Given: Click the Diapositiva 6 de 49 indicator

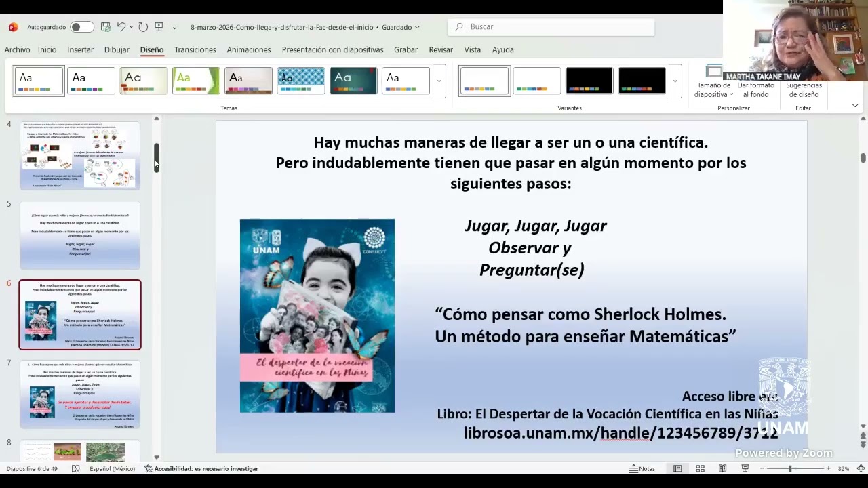Looking at the screenshot, I should 33,468.
